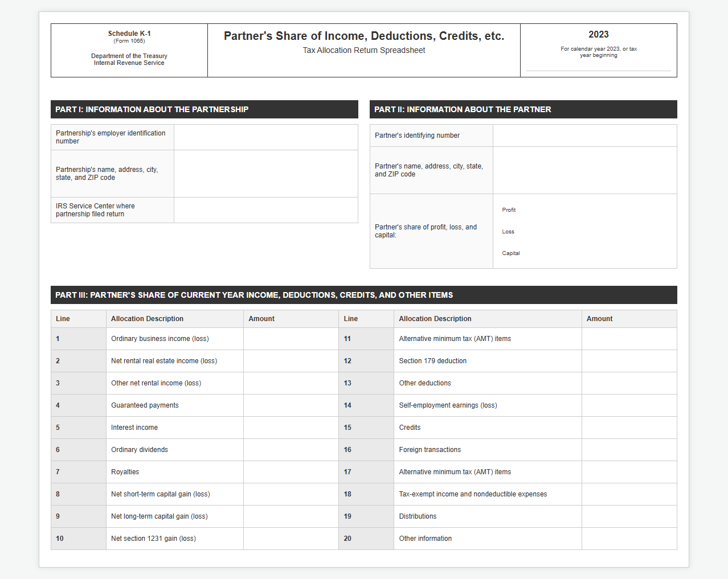Select the 'Ordinary dividends' description
The height and width of the screenshot is (579, 728).
[140, 450]
